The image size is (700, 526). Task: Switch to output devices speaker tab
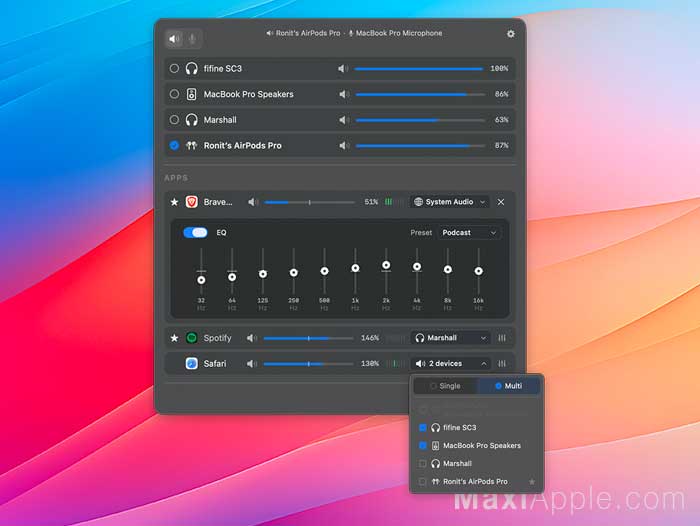(x=175, y=39)
